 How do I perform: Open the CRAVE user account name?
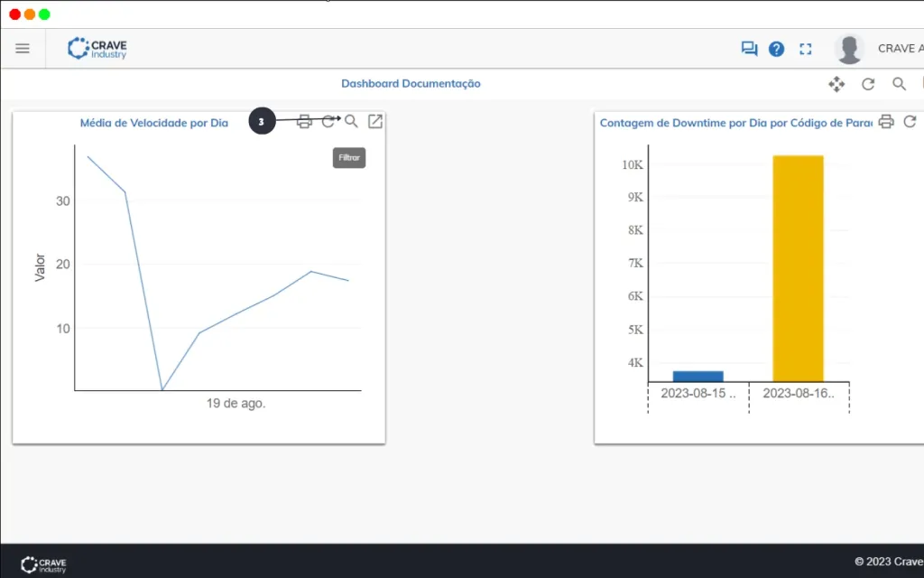point(901,49)
